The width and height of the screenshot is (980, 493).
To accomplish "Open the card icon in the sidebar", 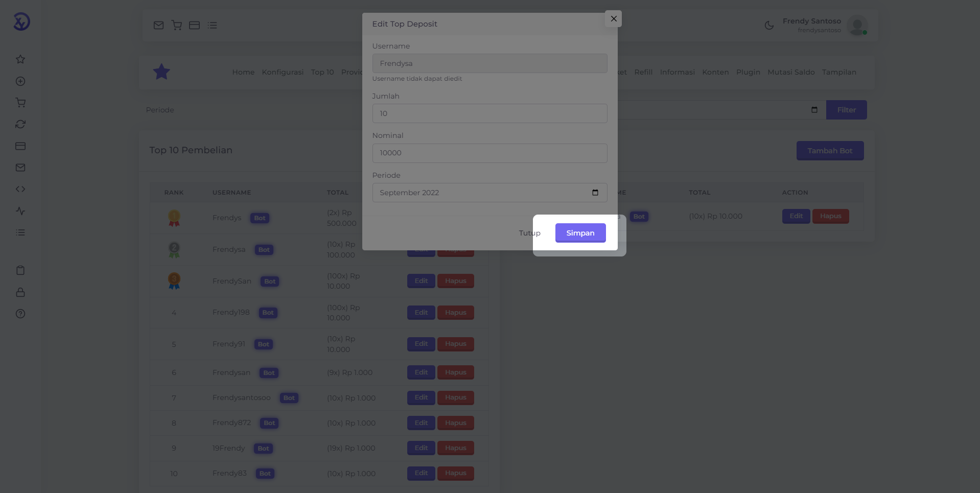I will click(20, 146).
